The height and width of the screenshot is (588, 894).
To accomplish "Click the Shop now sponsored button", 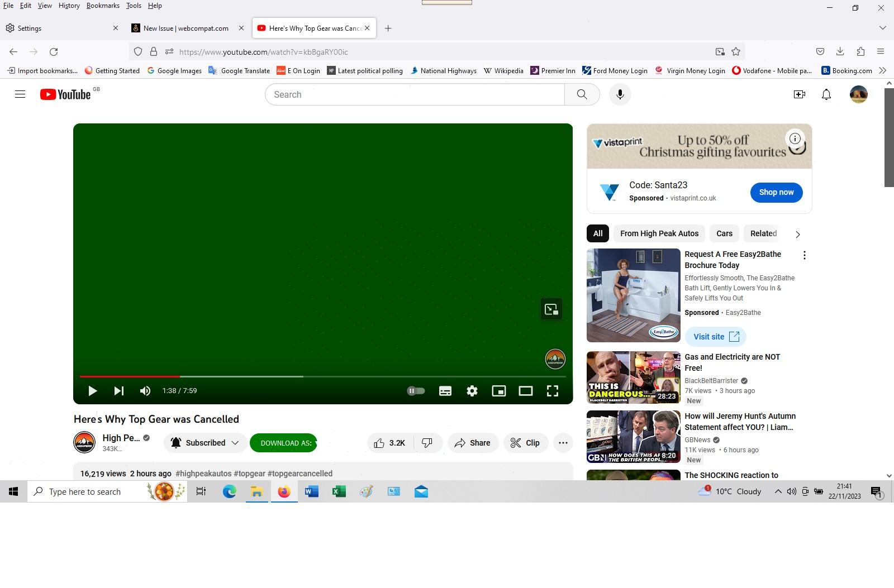I will click(776, 192).
